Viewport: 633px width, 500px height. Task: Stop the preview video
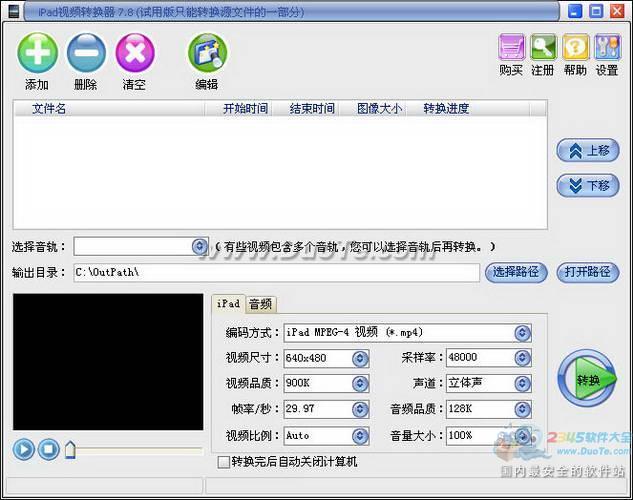click(49, 449)
